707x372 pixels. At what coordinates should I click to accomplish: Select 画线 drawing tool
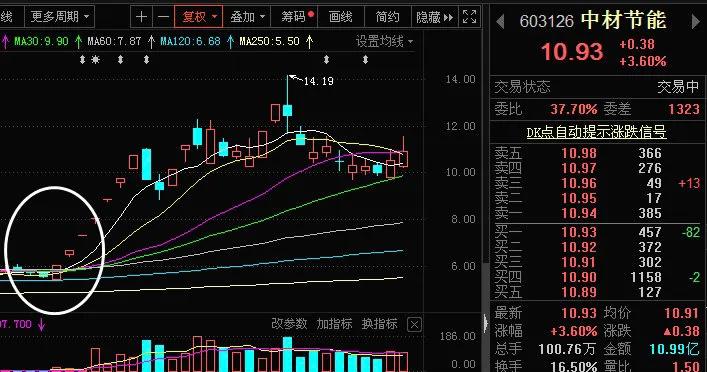pos(340,17)
